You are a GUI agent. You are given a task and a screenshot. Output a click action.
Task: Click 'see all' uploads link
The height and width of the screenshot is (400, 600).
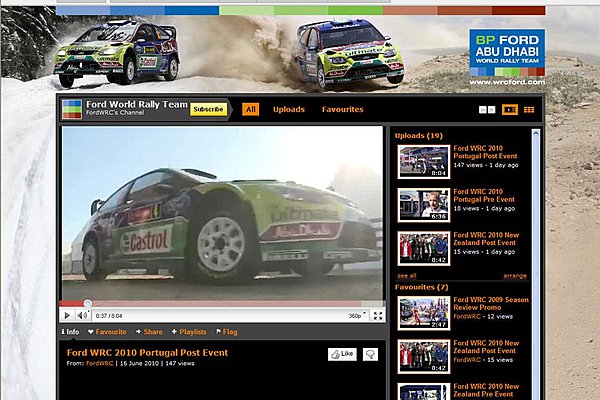point(406,275)
